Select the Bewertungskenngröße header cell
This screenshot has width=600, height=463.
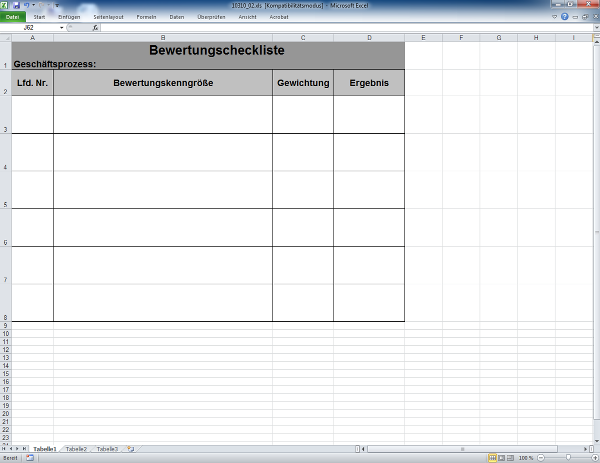pyautogui.click(x=162, y=83)
